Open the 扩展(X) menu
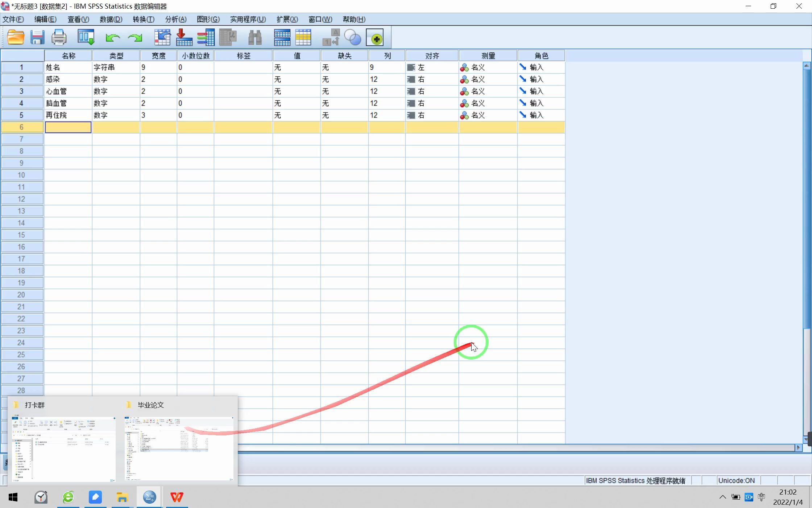 [x=287, y=19]
